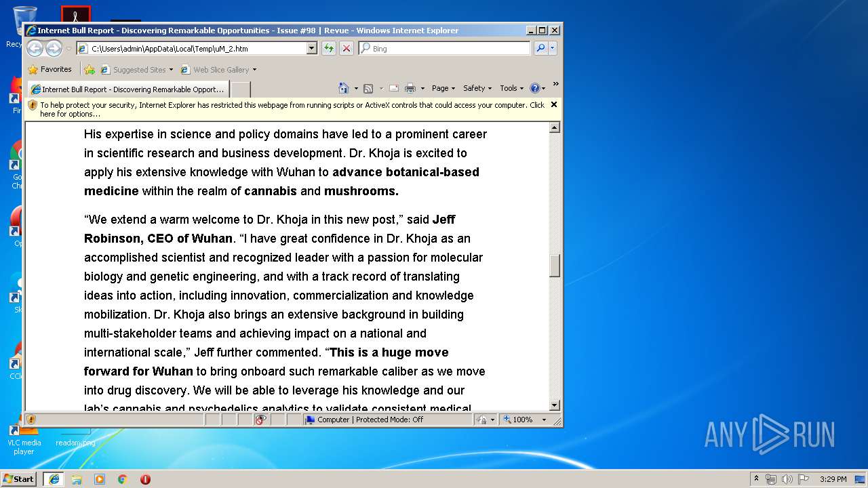868x488 pixels.
Task: Dismiss the security information bar
Action: (x=554, y=104)
